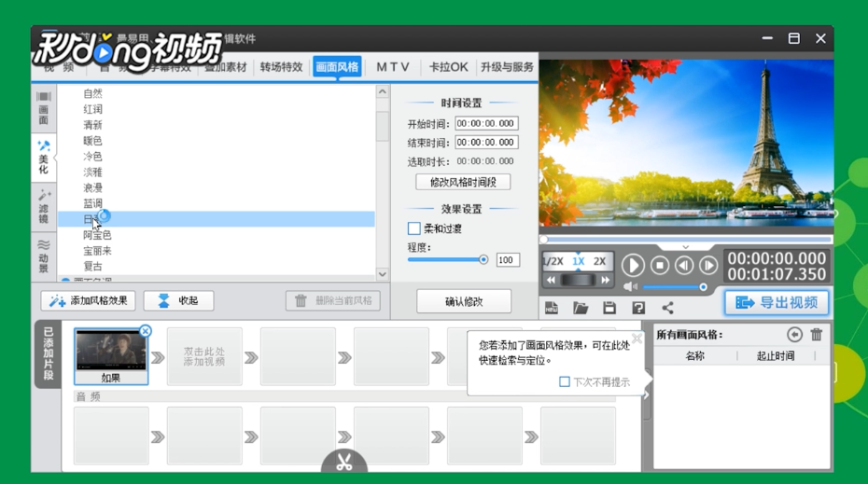
Task: Select the 美化 sidebar tab
Action: tap(44, 158)
